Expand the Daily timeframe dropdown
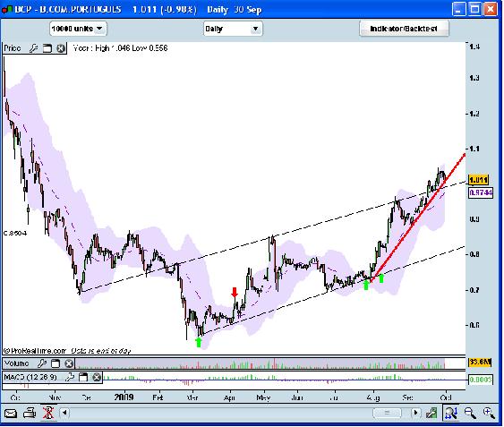 [233, 29]
